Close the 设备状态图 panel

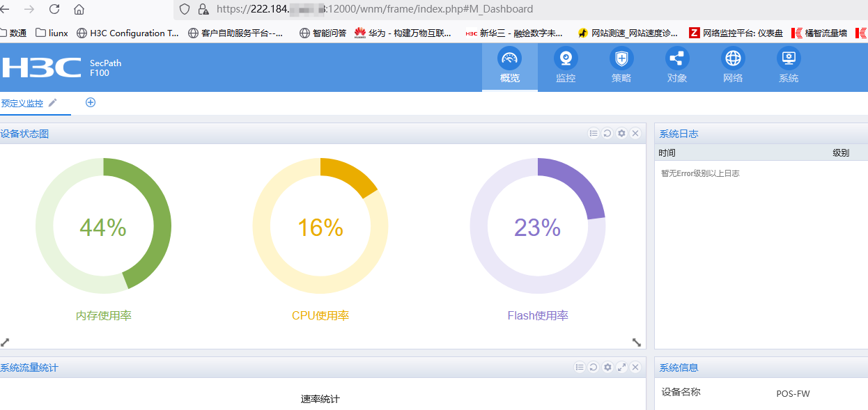coord(635,134)
